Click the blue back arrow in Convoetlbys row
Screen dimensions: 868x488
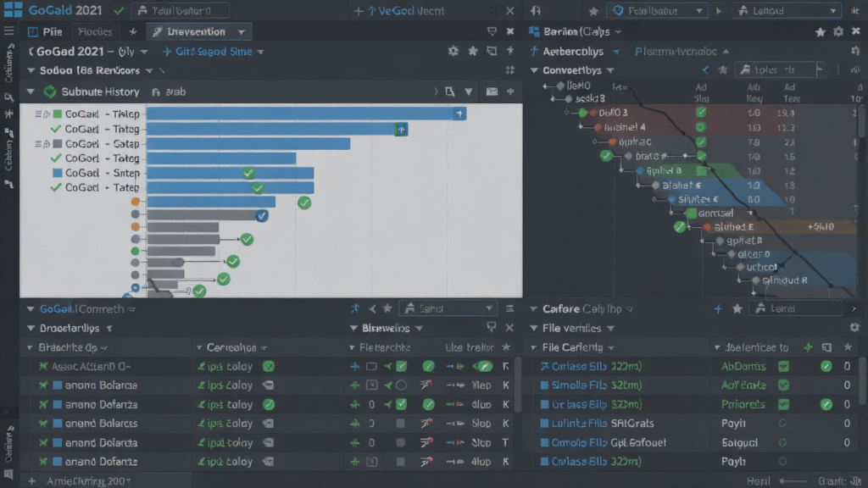tap(704, 70)
